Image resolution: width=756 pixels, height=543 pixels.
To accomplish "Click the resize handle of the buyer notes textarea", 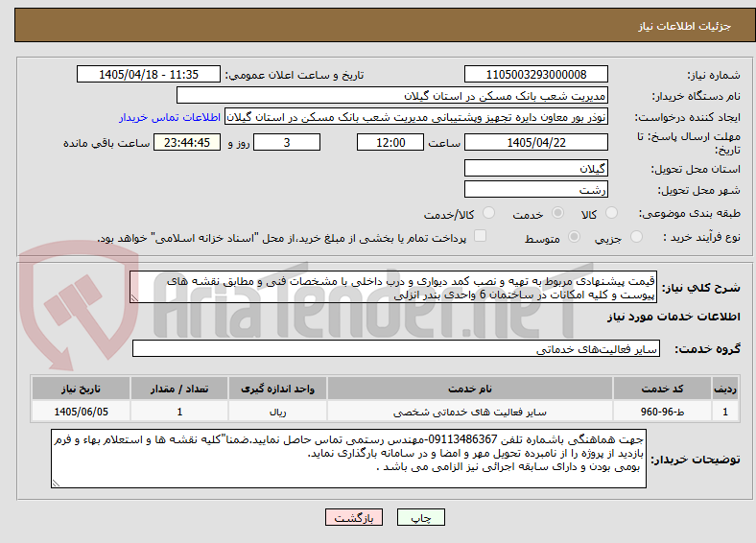I will 56,484.
